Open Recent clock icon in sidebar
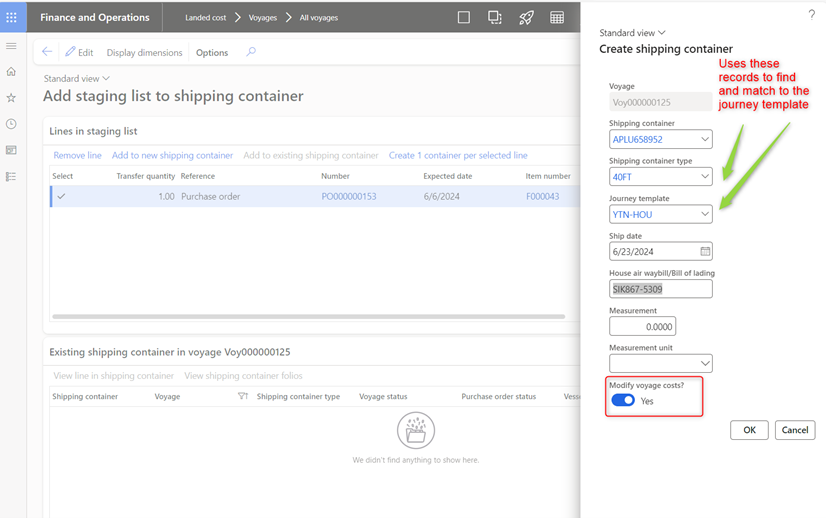This screenshot has width=826, height=518. coord(11,124)
